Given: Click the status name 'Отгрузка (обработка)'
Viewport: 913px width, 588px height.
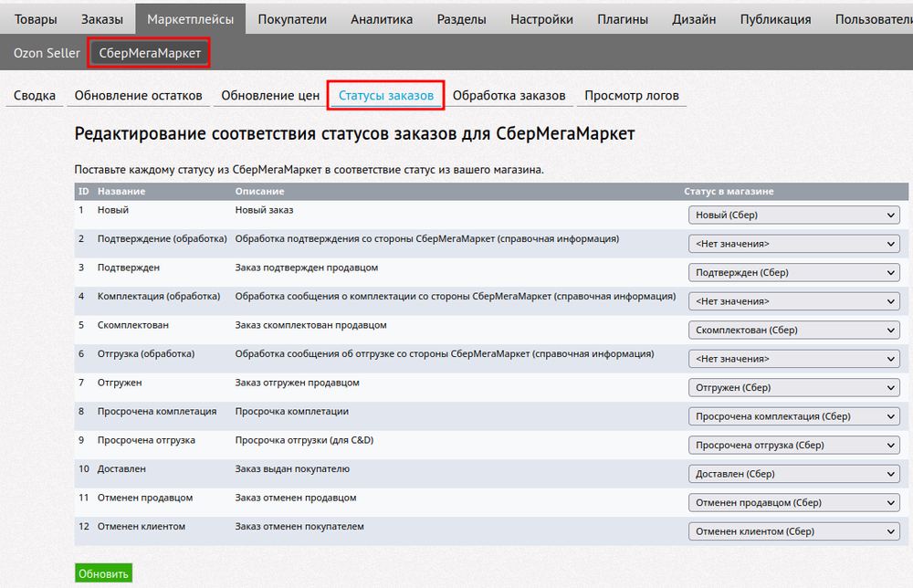Looking at the screenshot, I should point(146,354).
